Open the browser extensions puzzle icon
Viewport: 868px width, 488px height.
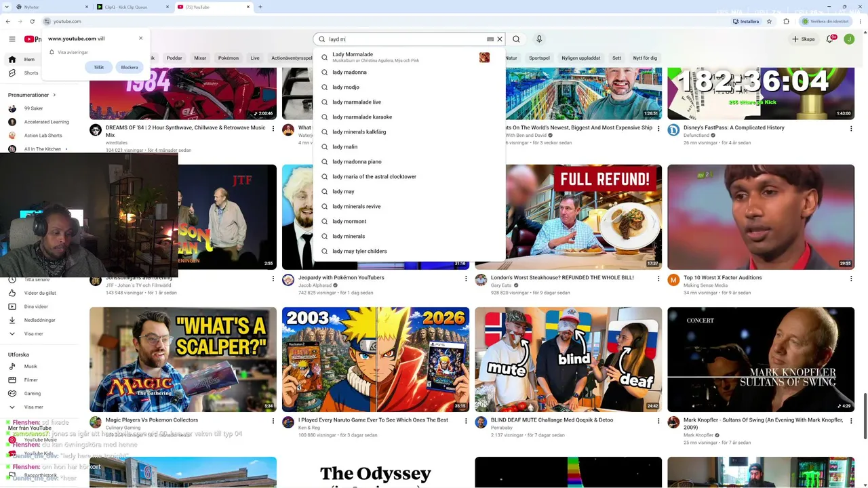[786, 21]
